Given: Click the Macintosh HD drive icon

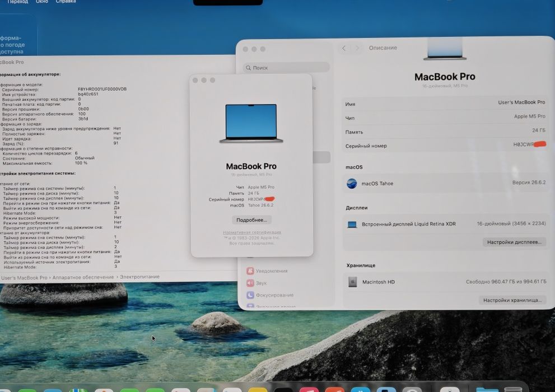Looking at the screenshot, I should pos(352,282).
